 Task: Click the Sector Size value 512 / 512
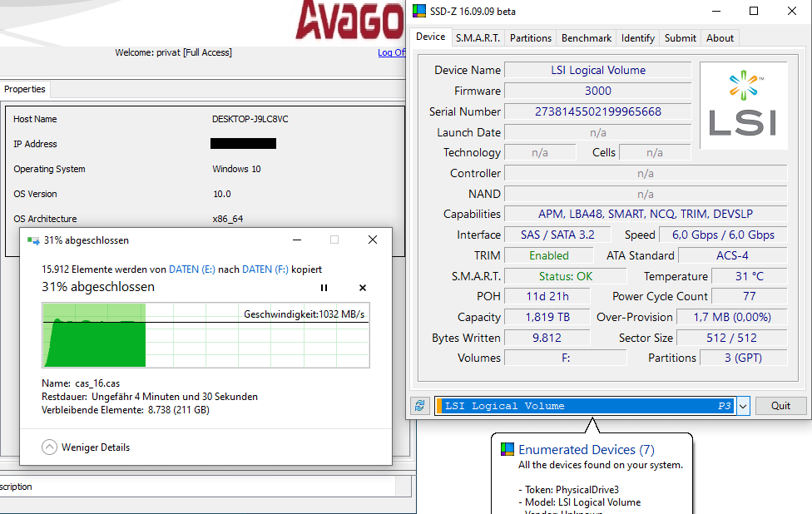tap(732, 338)
